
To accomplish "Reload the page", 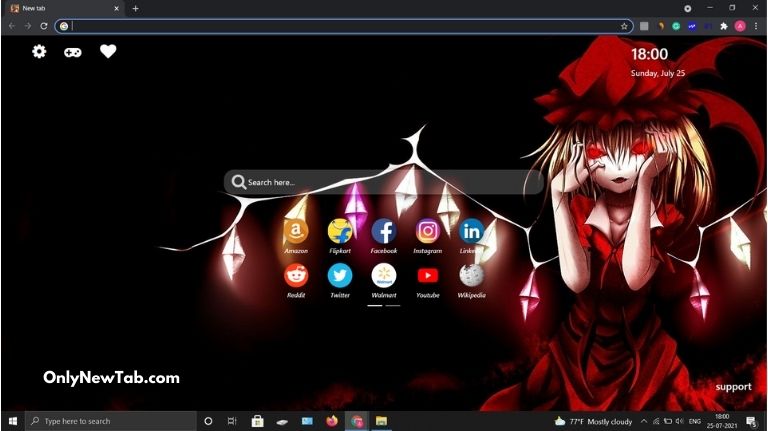I will pos(44,26).
